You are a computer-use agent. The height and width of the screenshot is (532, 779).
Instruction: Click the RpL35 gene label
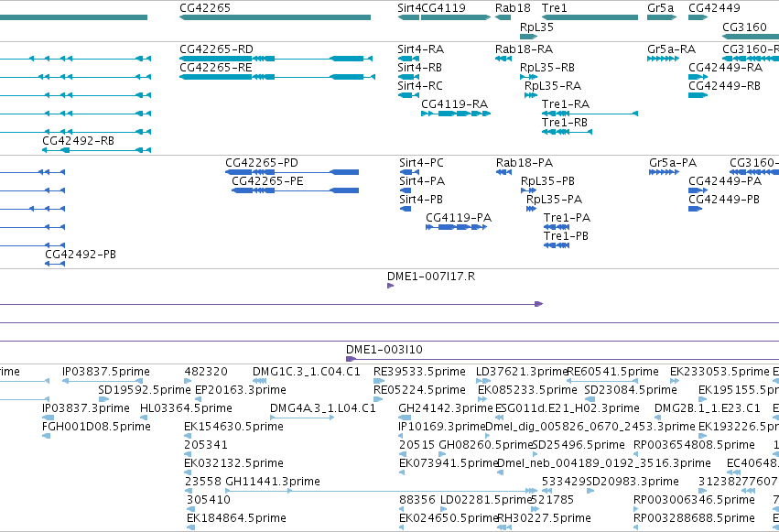click(536, 27)
